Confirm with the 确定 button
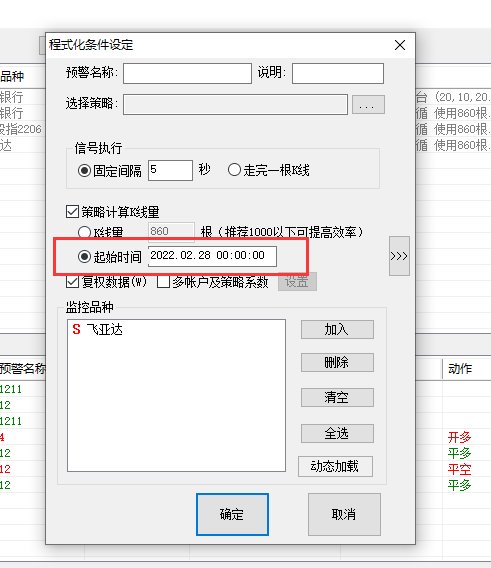The image size is (491, 568). pyautogui.click(x=232, y=514)
